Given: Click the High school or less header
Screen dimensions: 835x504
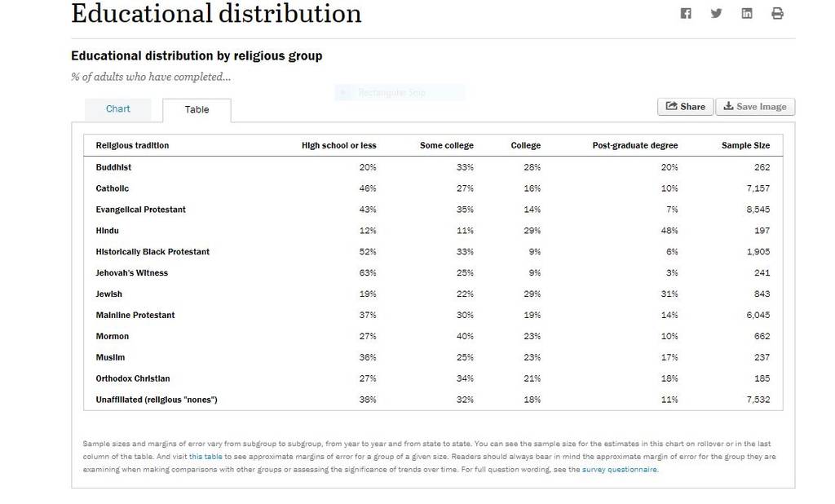Looking at the screenshot, I should click(338, 145).
